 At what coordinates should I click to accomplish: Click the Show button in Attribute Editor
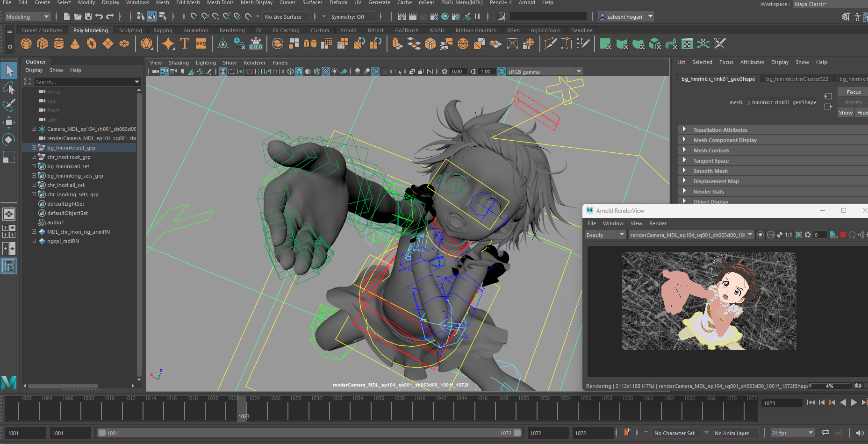coord(846,113)
